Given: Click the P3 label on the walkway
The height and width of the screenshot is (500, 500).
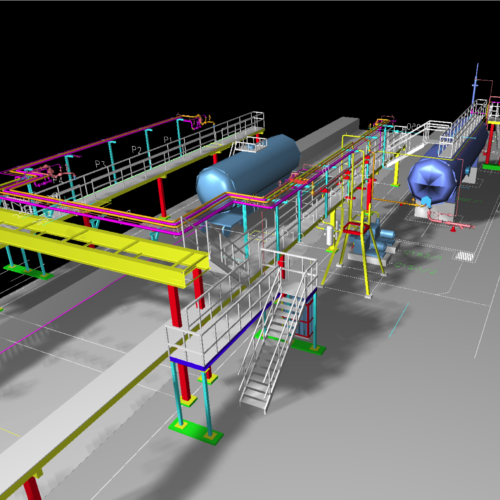Looking at the screenshot, I should 100,164.
